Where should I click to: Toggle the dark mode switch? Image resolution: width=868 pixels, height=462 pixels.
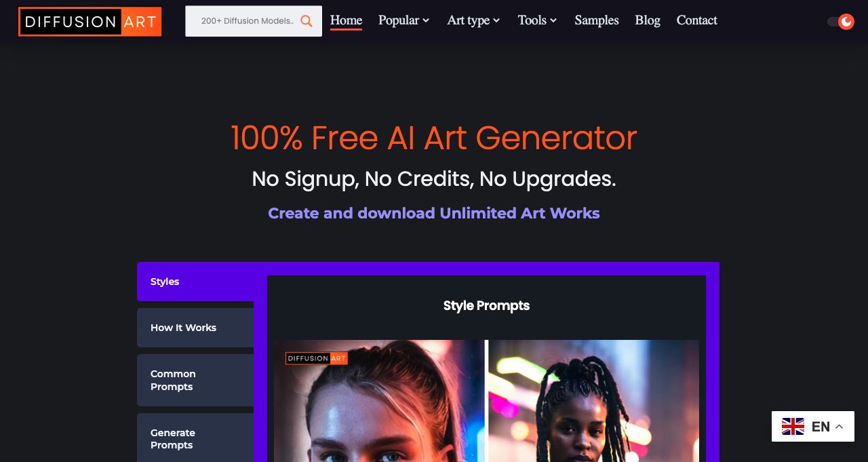841,22
